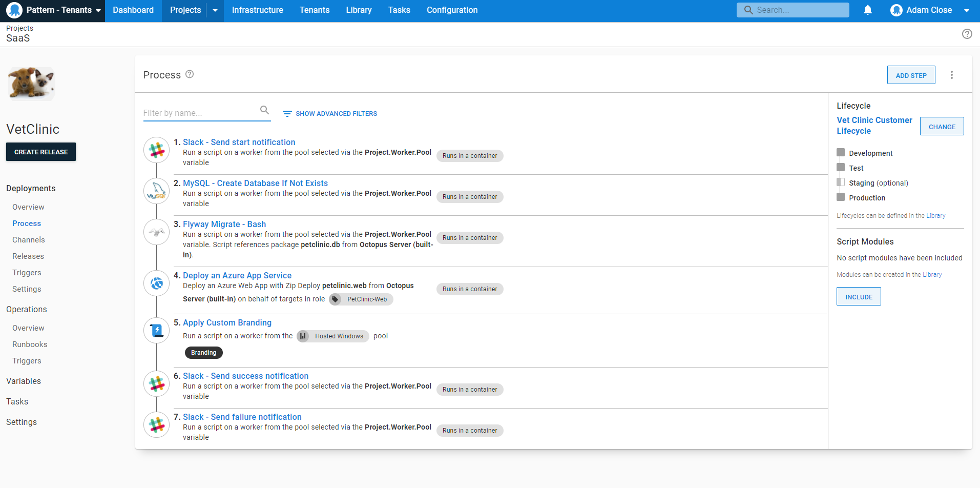Click the VetClinic project logo thumbnail
Viewport: 980px width, 488px height.
[x=31, y=83]
